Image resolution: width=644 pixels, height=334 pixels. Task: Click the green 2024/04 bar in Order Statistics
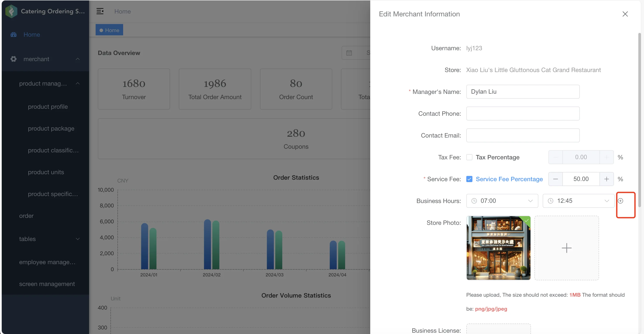point(341,255)
